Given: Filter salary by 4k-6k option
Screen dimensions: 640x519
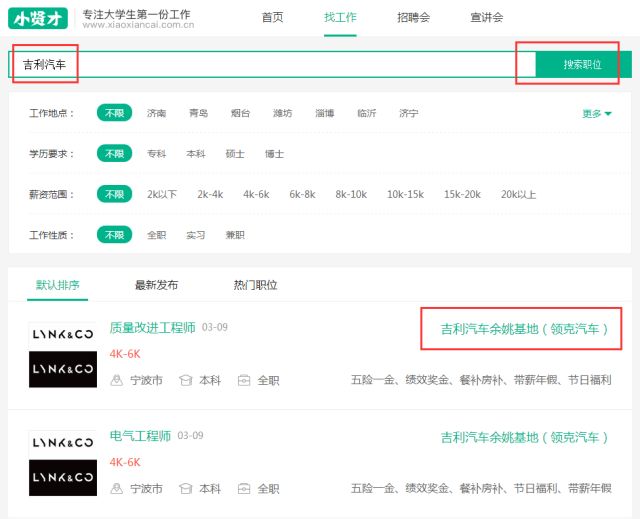Looking at the screenshot, I should 256,195.
